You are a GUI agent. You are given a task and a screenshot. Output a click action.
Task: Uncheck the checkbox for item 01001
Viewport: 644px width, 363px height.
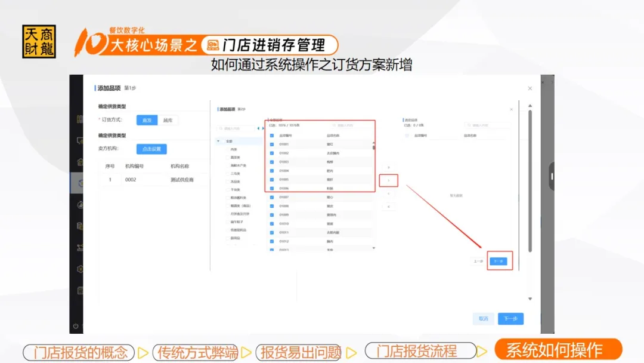coord(272,144)
